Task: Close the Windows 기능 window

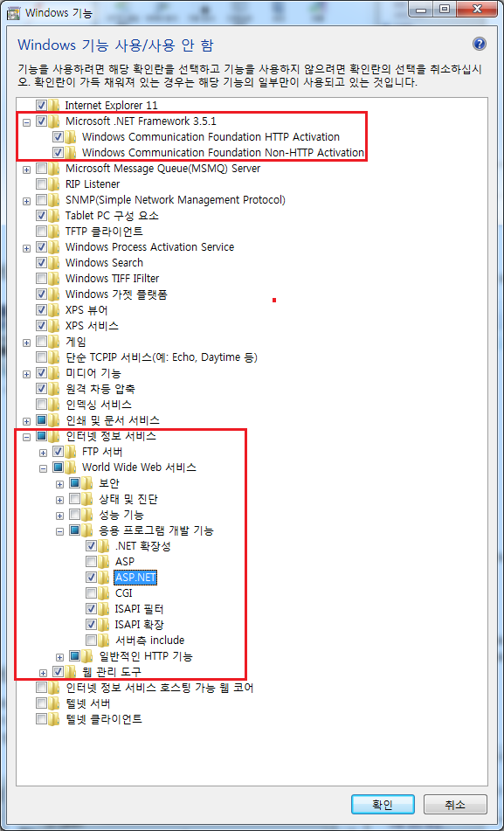Action: pos(476,8)
